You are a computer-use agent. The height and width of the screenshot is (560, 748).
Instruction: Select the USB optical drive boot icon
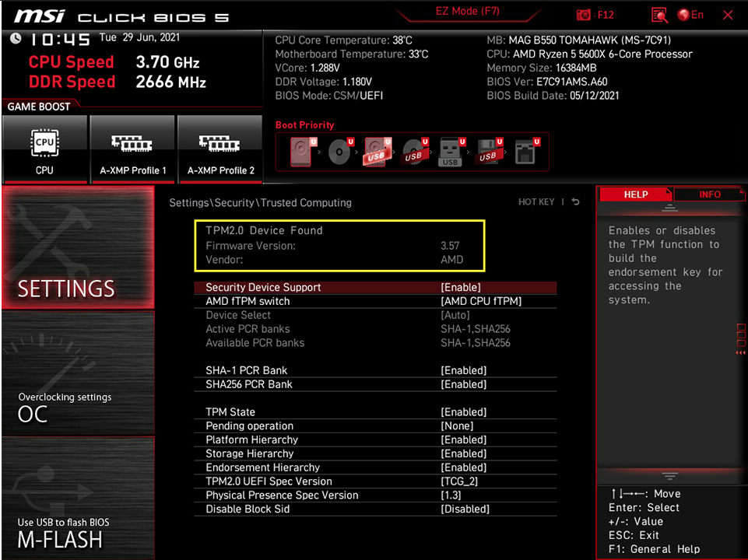coord(415,152)
